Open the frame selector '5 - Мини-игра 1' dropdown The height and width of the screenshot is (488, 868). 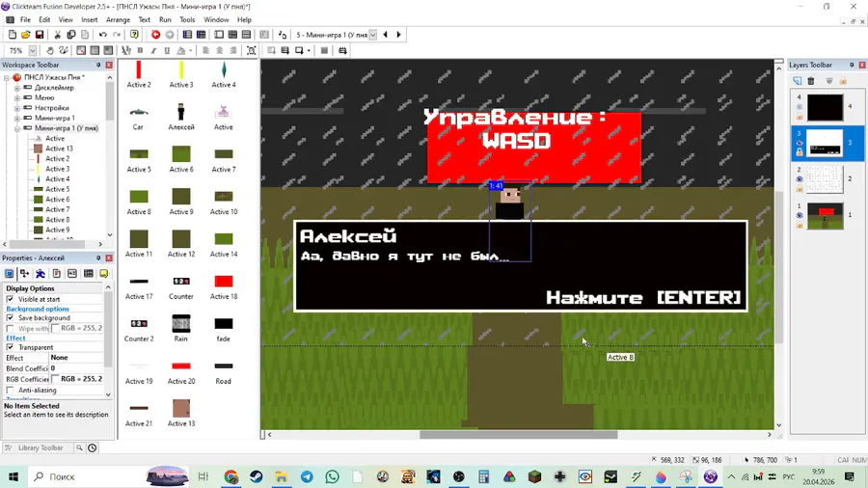pos(373,35)
